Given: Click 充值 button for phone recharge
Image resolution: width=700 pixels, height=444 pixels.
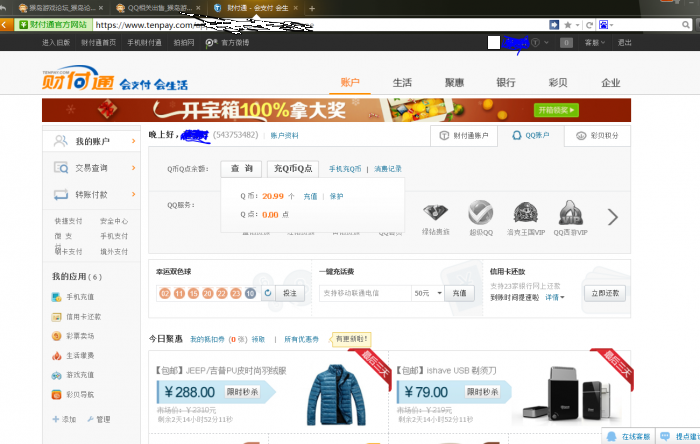Looking at the screenshot, I should point(459,293).
